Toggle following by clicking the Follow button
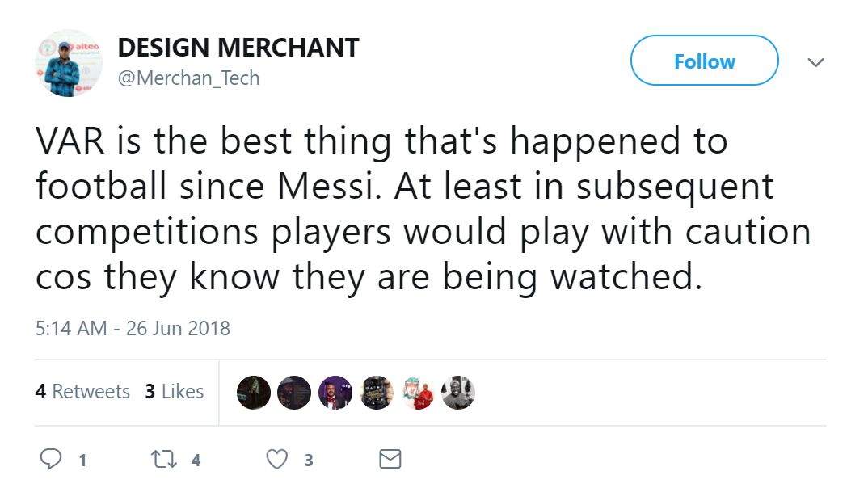The width and height of the screenshot is (868, 488). click(704, 61)
